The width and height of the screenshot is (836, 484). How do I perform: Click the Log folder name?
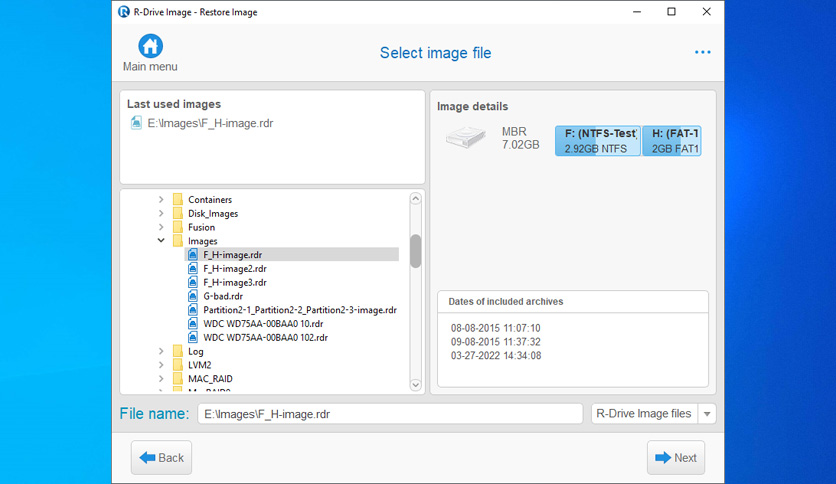(196, 351)
